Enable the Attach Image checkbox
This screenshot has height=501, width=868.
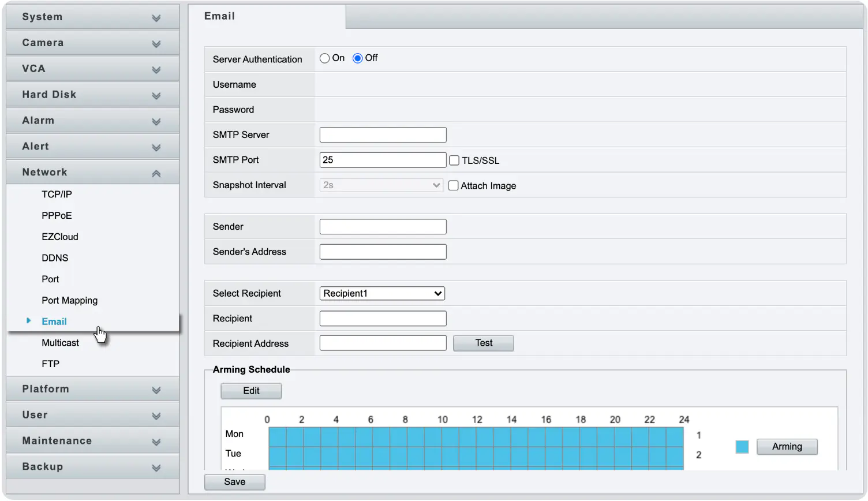click(454, 186)
